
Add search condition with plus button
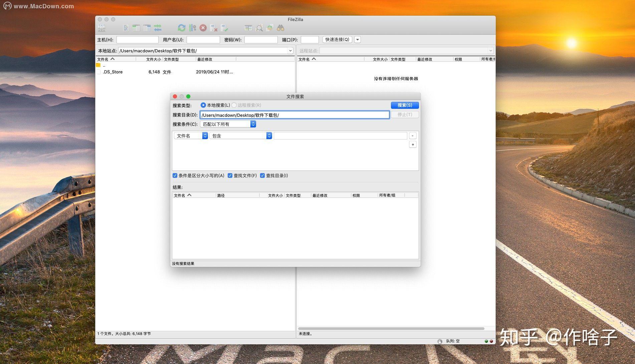click(413, 144)
